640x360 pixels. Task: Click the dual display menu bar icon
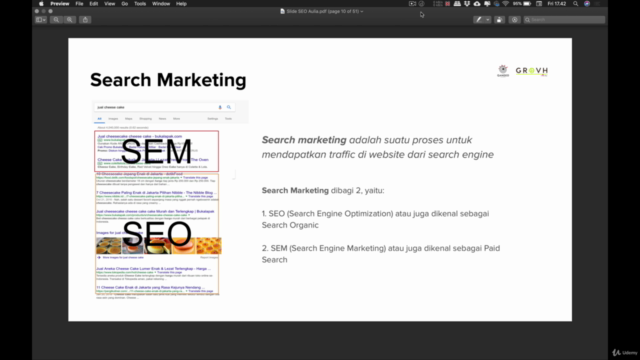(x=487, y=4)
